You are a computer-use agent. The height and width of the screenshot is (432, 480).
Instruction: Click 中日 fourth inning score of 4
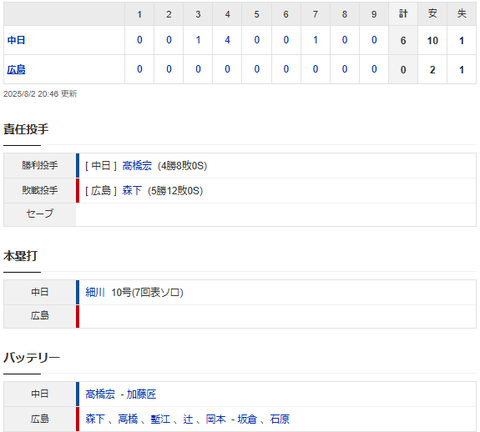[x=227, y=40]
